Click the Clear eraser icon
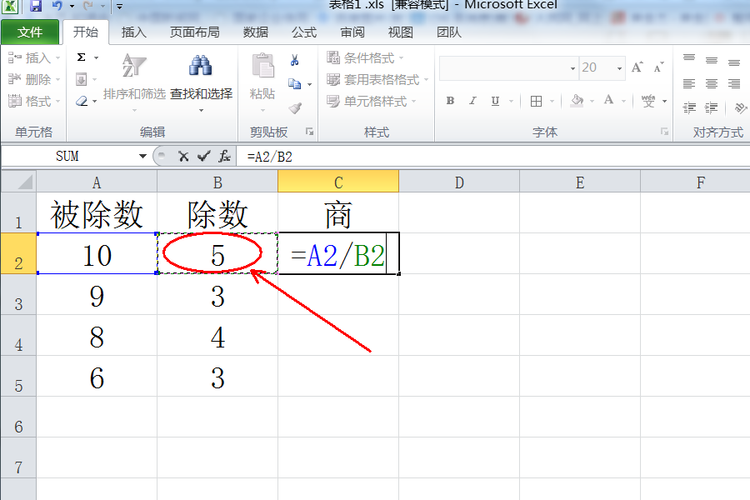 82,101
